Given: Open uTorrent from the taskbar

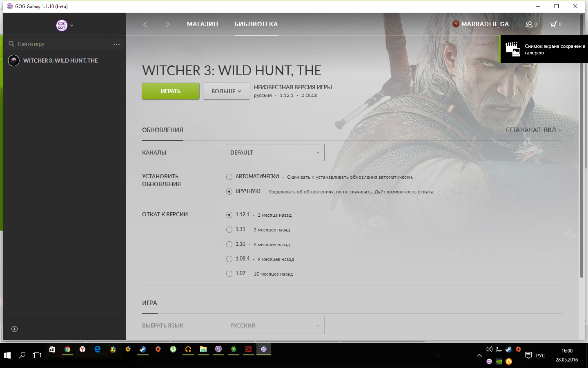Looking at the screenshot, I should (x=173, y=349).
